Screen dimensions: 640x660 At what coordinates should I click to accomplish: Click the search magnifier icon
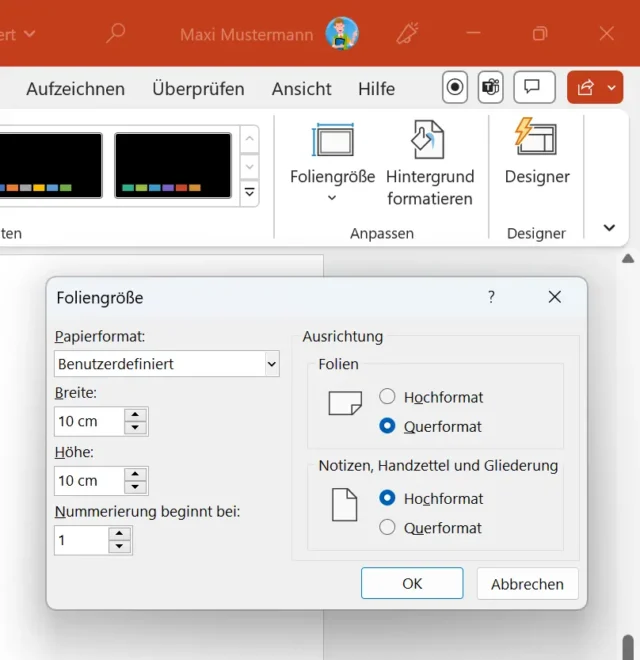point(116,34)
